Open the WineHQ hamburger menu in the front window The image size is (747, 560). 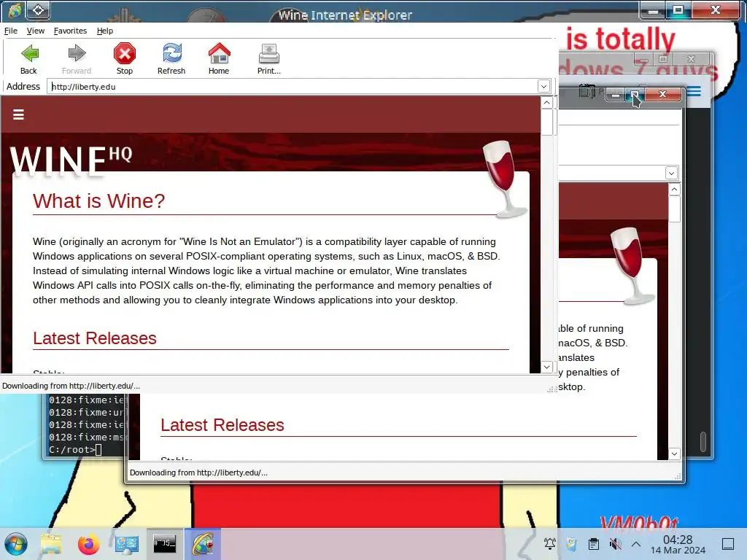click(x=18, y=114)
